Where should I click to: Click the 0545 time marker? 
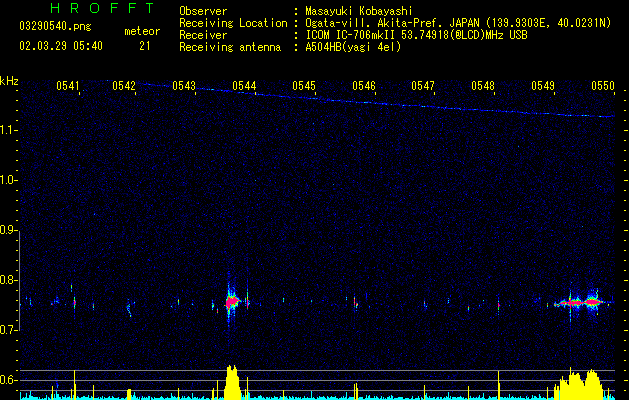(x=304, y=86)
